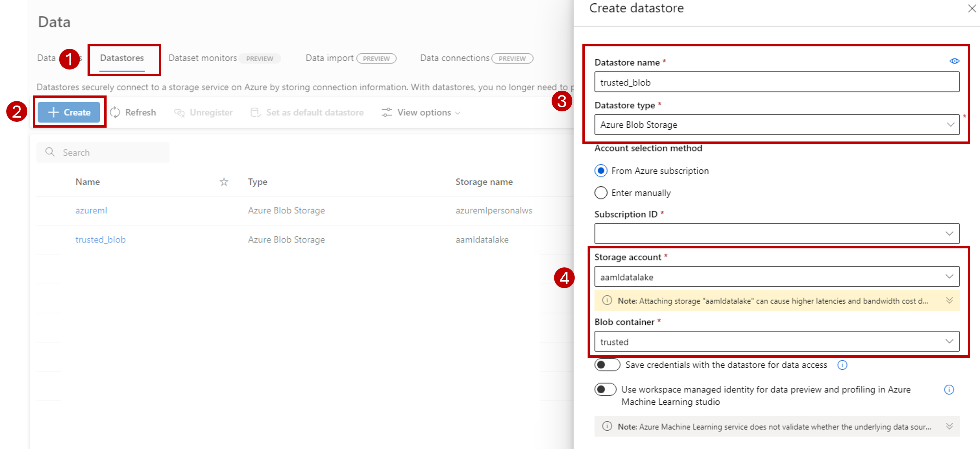
Task: Click the star icon next to azureml
Action: 223,210
